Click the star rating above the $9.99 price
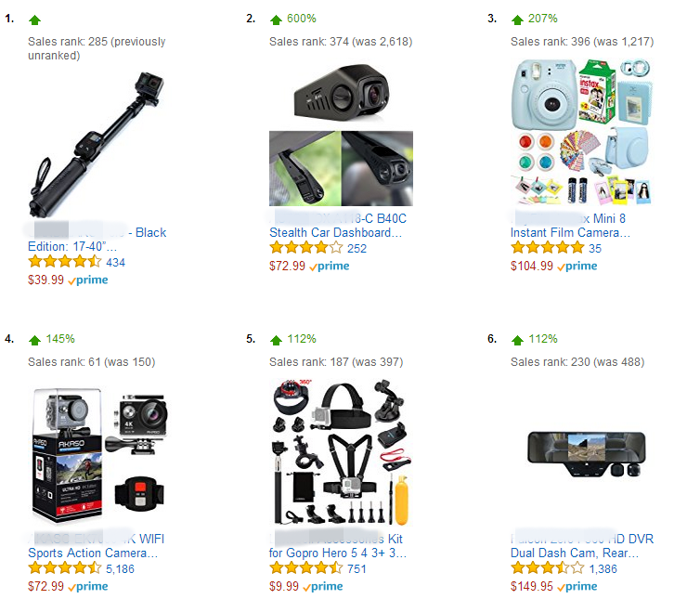700x612 pixels. click(305, 568)
